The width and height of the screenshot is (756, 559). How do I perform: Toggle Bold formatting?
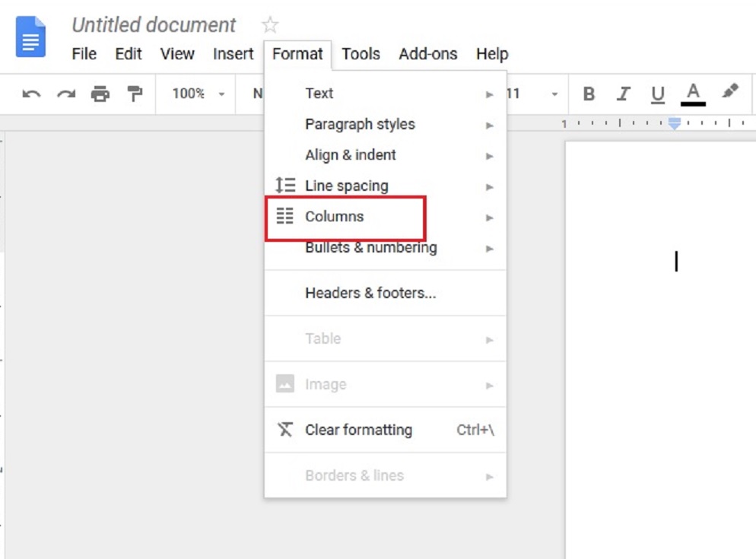click(x=589, y=94)
